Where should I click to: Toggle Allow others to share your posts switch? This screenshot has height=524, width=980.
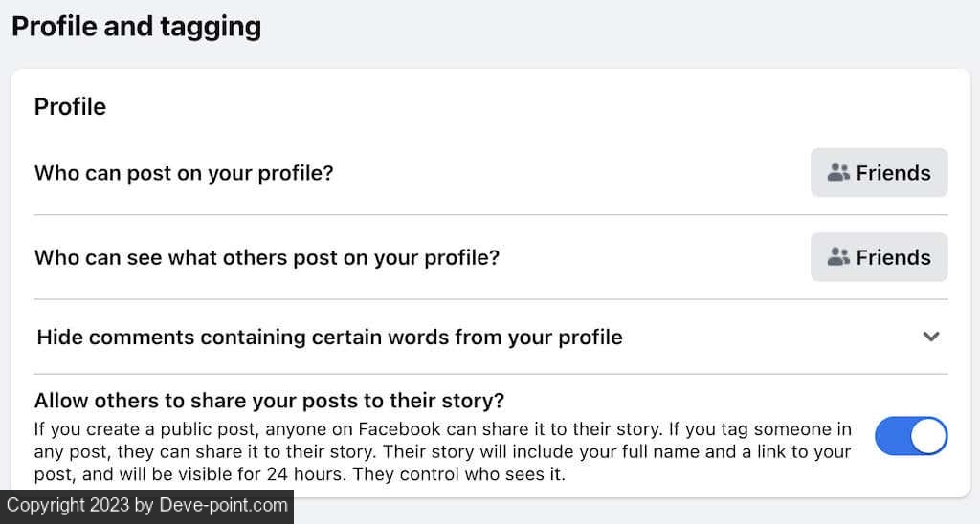(x=911, y=436)
